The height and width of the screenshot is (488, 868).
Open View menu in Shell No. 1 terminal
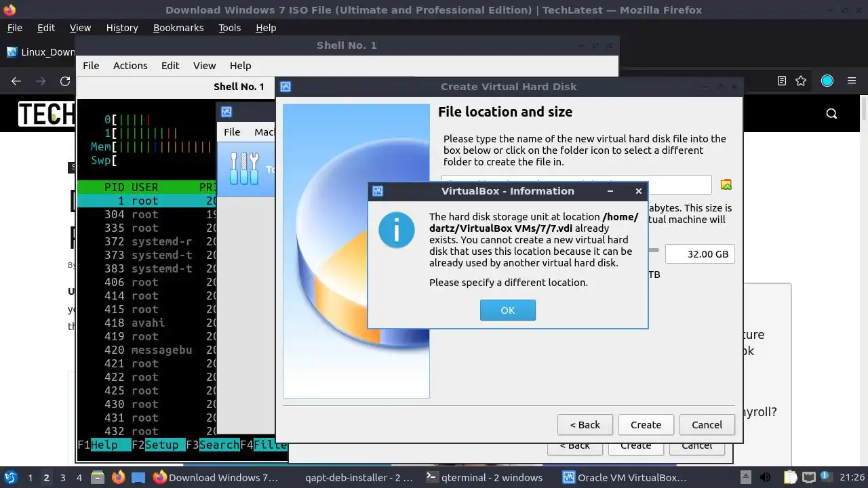click(x=204, y=66)
